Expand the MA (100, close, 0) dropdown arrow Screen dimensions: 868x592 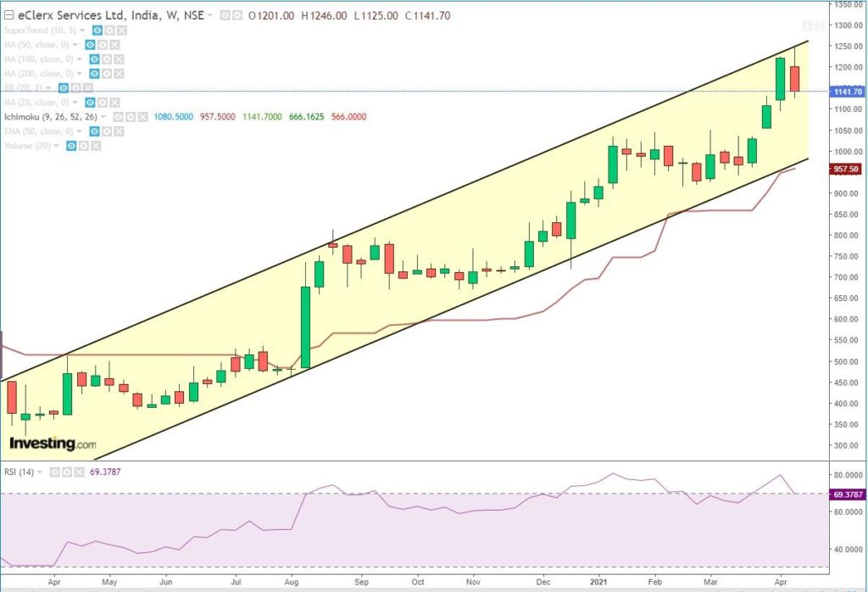80,59
